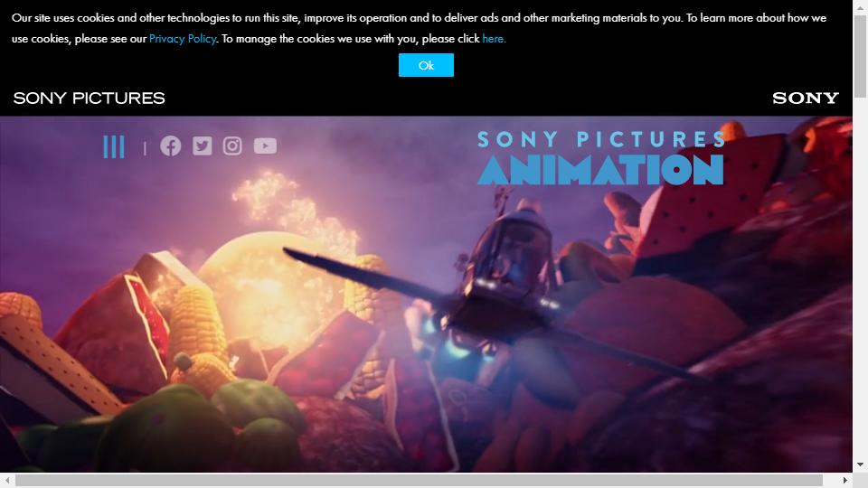This screenshot has width=868, height=488.
Task: Open the Privacy Policy link
Action: click(183, 39)
